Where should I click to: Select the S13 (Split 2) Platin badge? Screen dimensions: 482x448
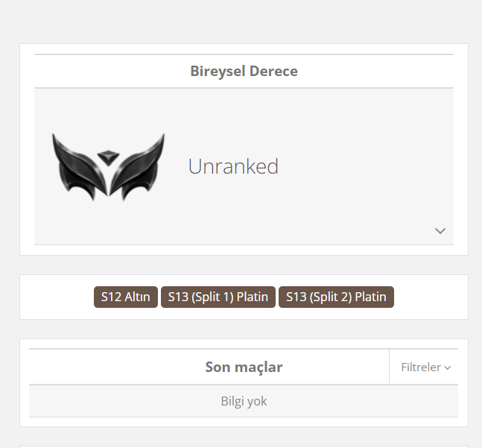point(336,297)
